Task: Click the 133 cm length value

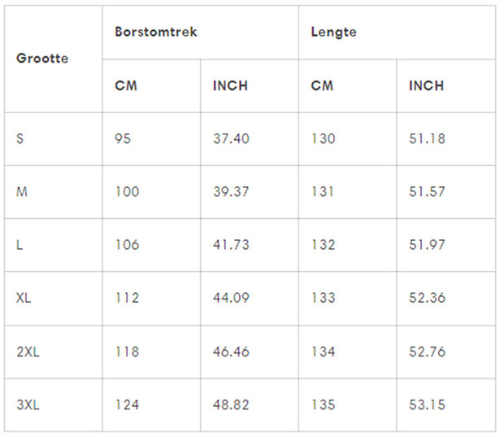Action: (323, 298)
